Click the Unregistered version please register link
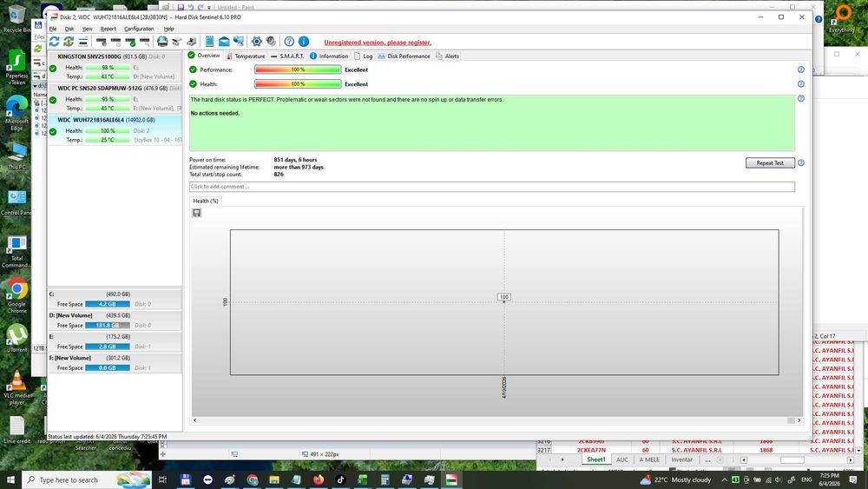The image size is (868, 489). (x=378, y=42)
